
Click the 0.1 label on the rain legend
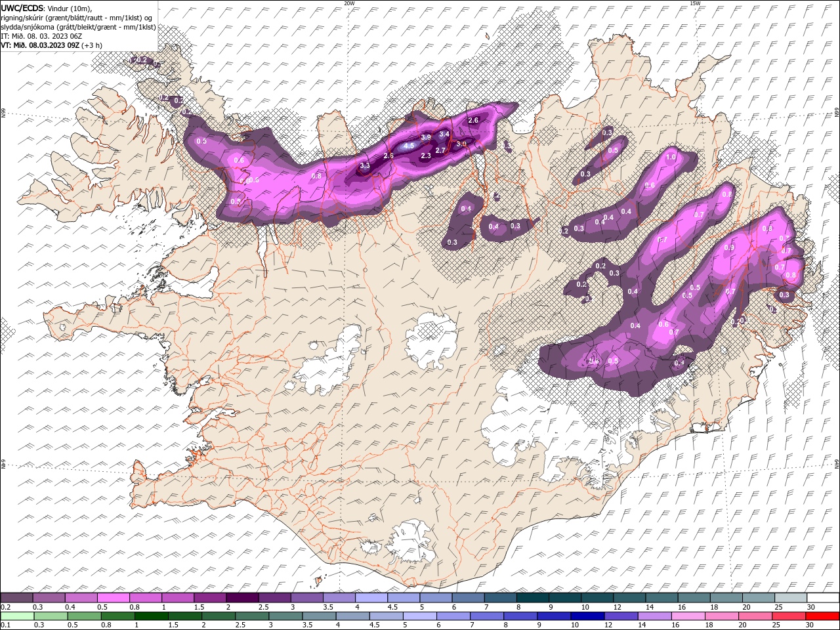pyautogui.click(x=6, y=625)
